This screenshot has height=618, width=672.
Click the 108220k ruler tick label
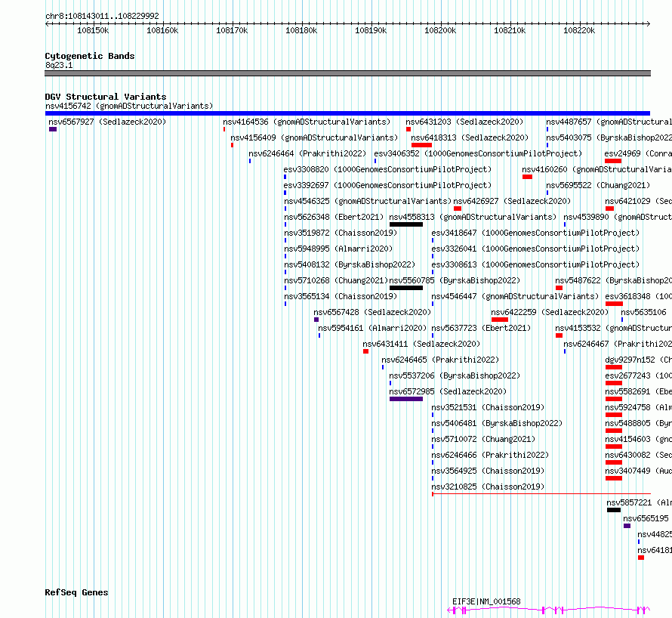pyautogui.click(x=579, y=30)
